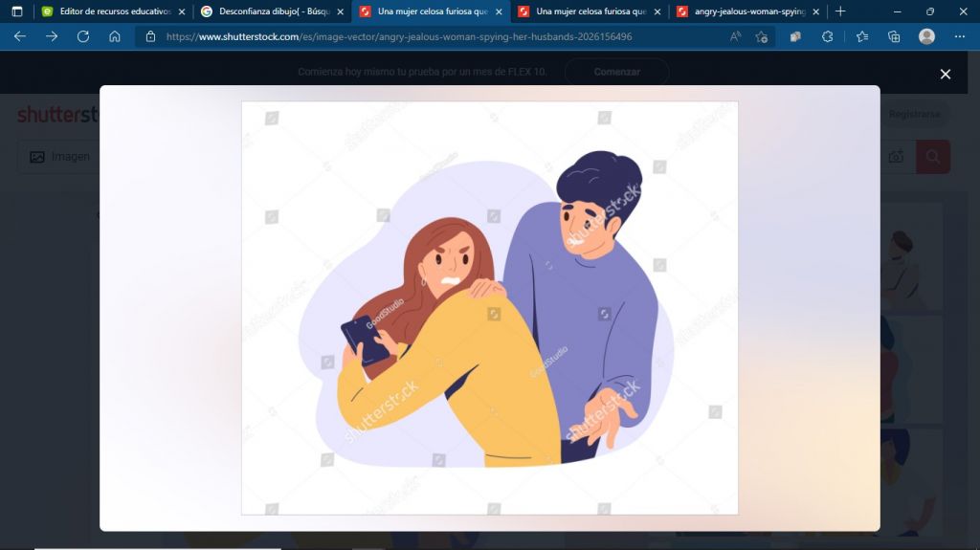
Task: Click the Registrarse button
Action: pos(914,115)
